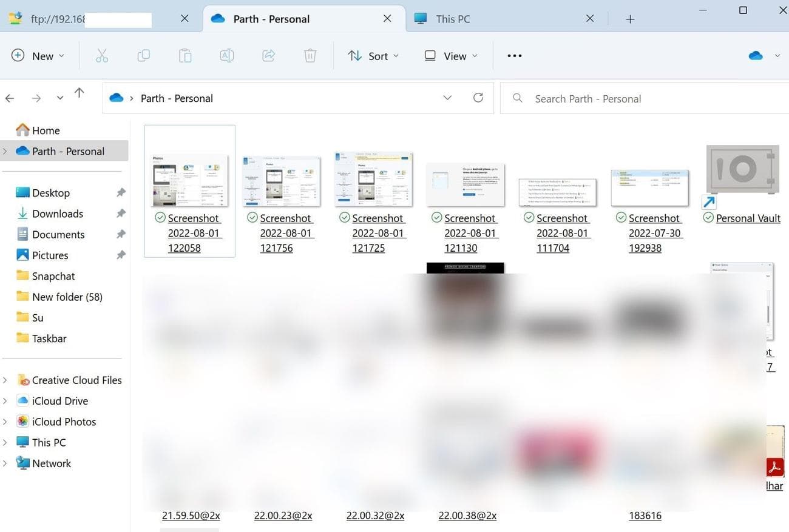Delete the selected screenshot

click(310, 55)
